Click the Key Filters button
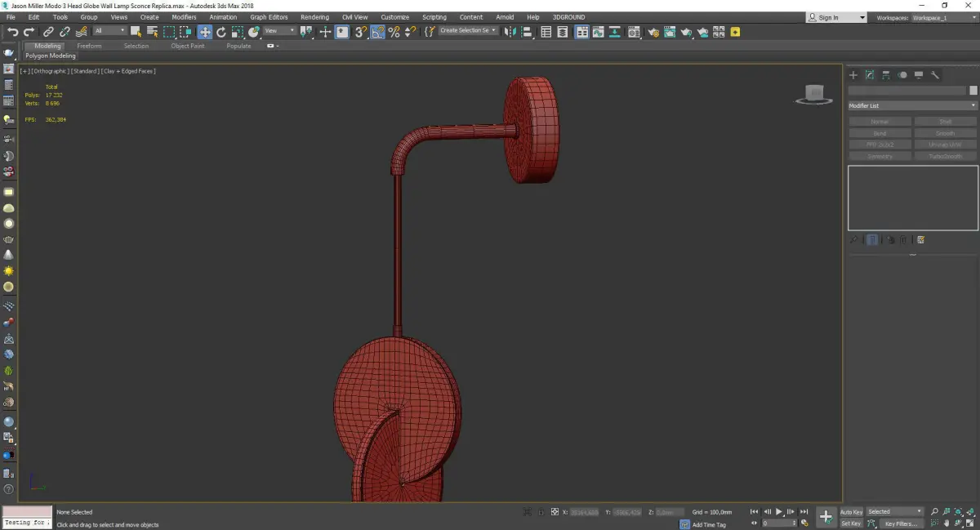Image resolution: width=980 pixels, height=530 pixels. [x=901, y=523]
